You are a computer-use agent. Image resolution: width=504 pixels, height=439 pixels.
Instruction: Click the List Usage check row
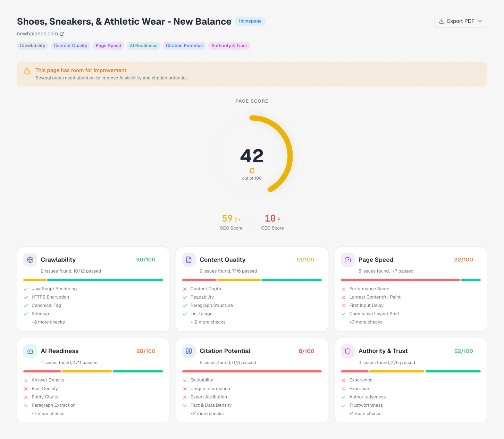(252, 314)
